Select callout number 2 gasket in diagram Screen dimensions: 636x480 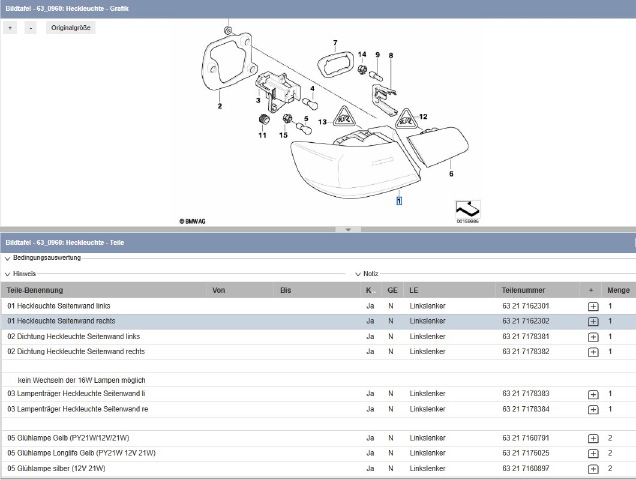219,106
